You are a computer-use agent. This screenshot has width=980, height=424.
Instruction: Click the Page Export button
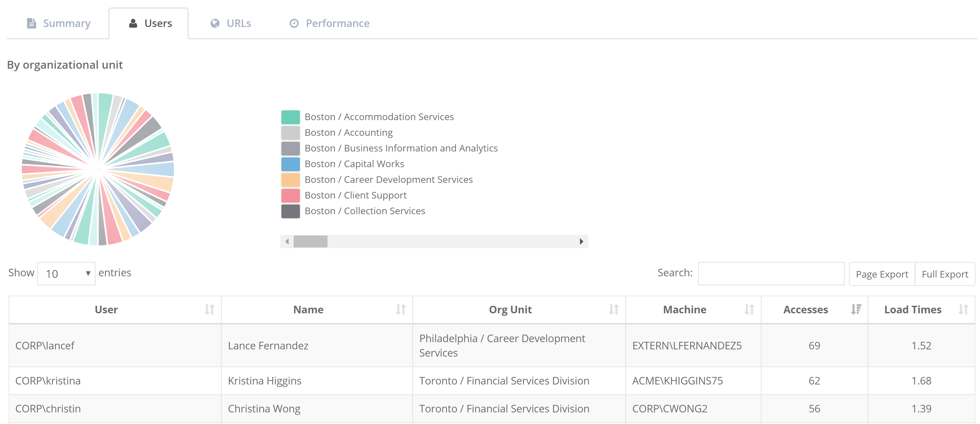click(881, 274)
